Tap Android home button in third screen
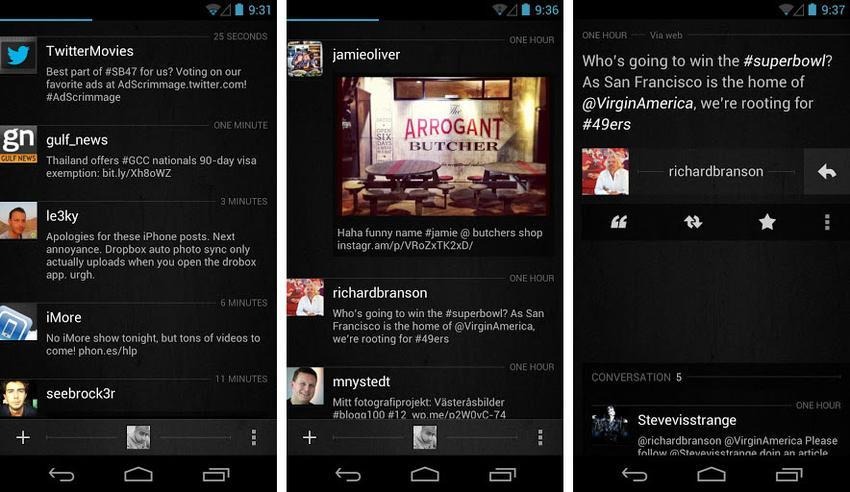Image resolution: width=850 pixels, height=492 pixels. (711, 475)
